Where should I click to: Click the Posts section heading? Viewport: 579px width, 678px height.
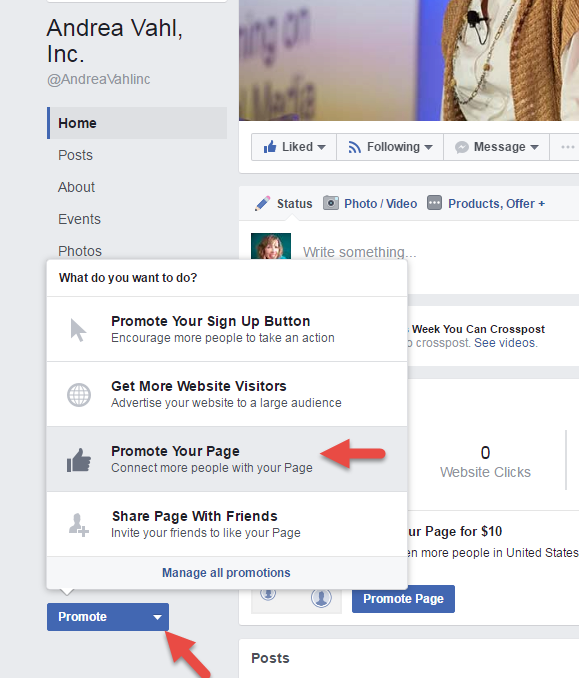[270, 658]
